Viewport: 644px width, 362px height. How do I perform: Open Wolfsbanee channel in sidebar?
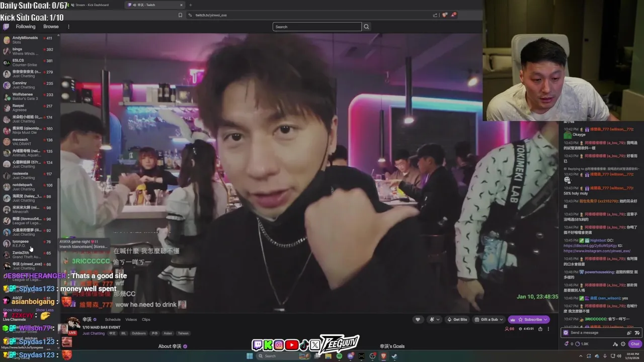pos(28,97)
